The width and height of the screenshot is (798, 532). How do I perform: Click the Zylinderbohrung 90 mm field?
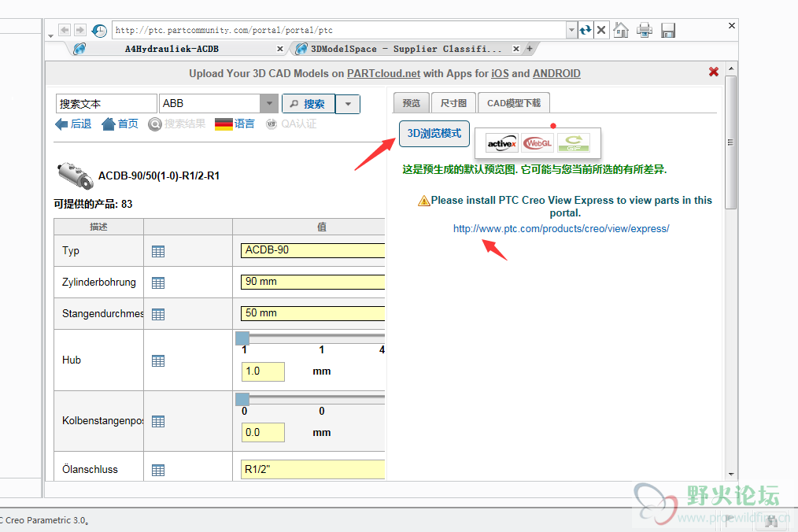click(312, 282)
